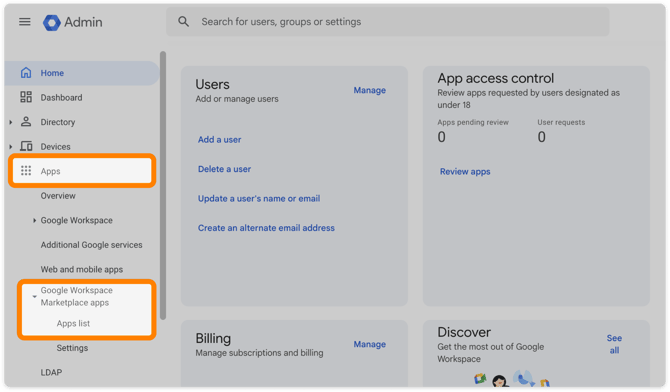Open Google Workspace Marketplace apps

point(76,296)
